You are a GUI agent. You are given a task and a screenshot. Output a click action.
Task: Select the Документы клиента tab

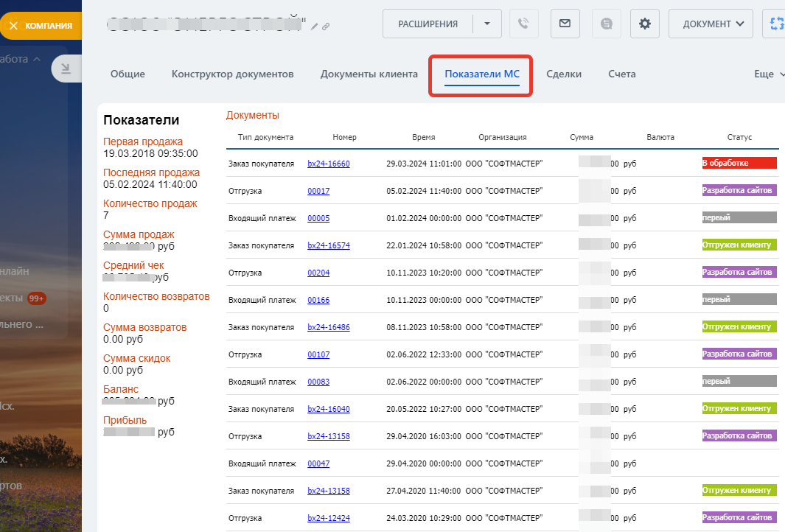click(x=369, y=74)
